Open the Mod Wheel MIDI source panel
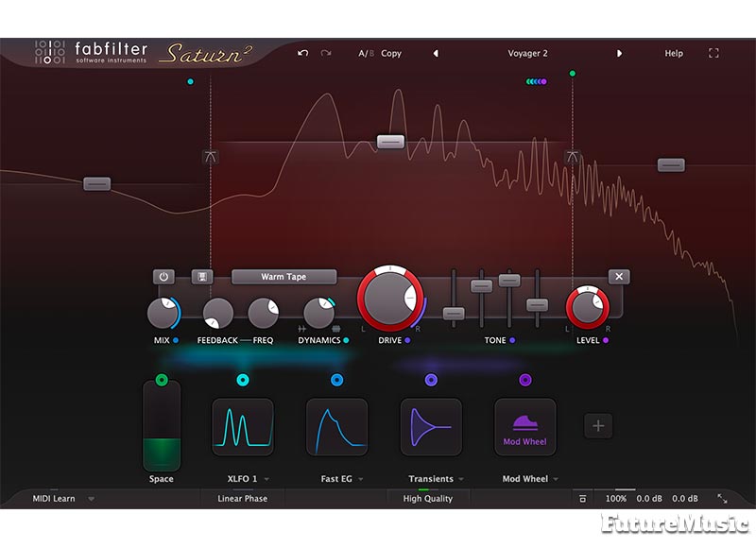The width and height of the screenshot is (756, 548). point(525,426)
